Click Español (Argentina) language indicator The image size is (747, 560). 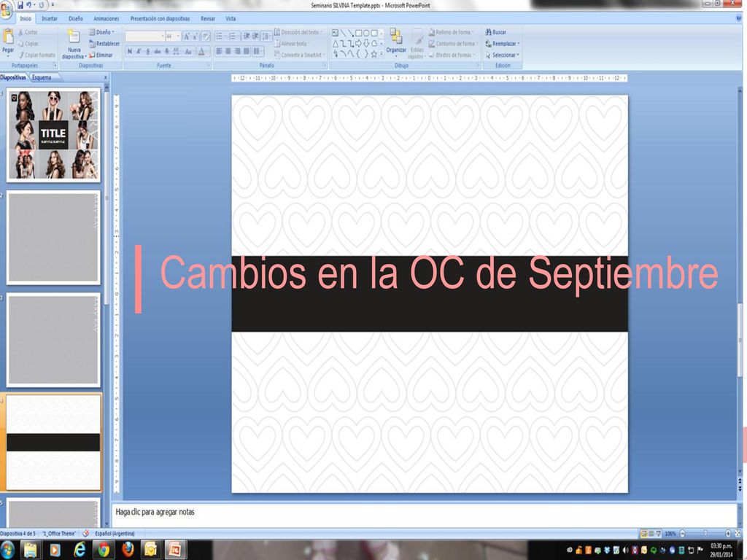pos(115,534)
